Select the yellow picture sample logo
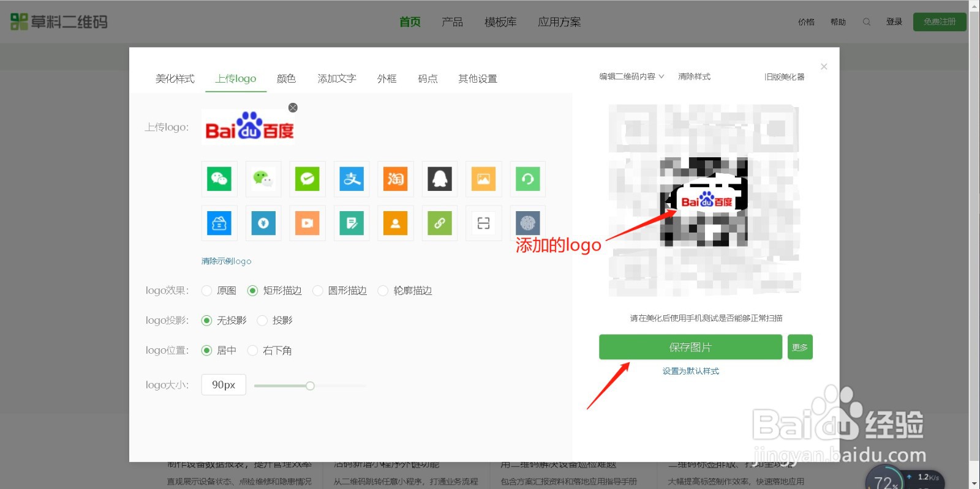 (484, 179)
